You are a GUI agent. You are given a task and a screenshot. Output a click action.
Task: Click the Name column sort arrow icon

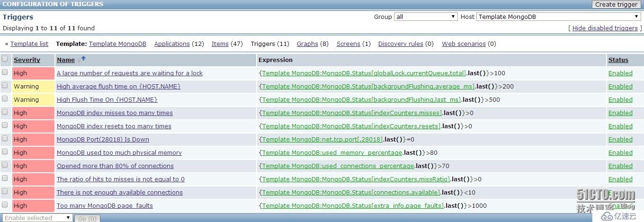pos(83,59)
